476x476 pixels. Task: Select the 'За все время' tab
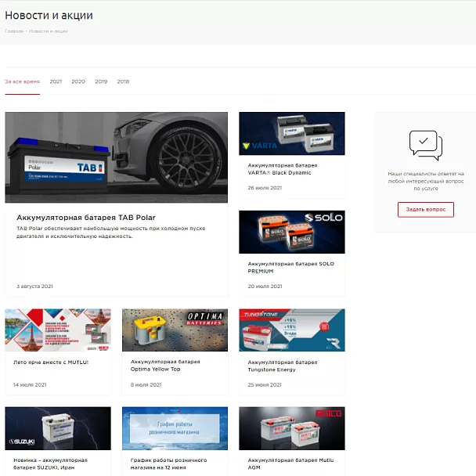pyautogui.click(x=22, y=81)
